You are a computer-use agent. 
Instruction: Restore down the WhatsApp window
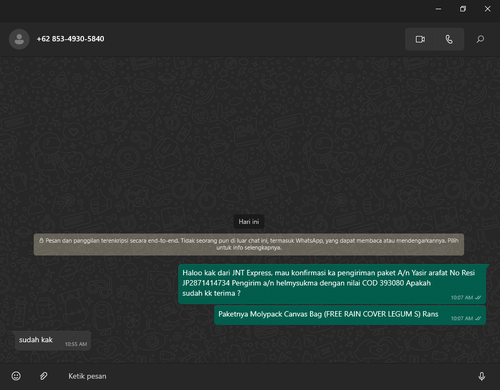pos(463,9)
